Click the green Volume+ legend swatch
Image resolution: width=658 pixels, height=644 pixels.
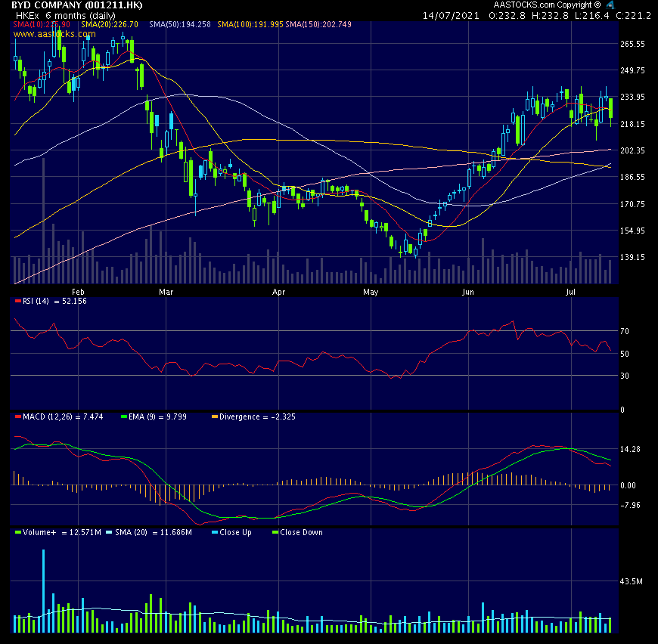point(17,532)
